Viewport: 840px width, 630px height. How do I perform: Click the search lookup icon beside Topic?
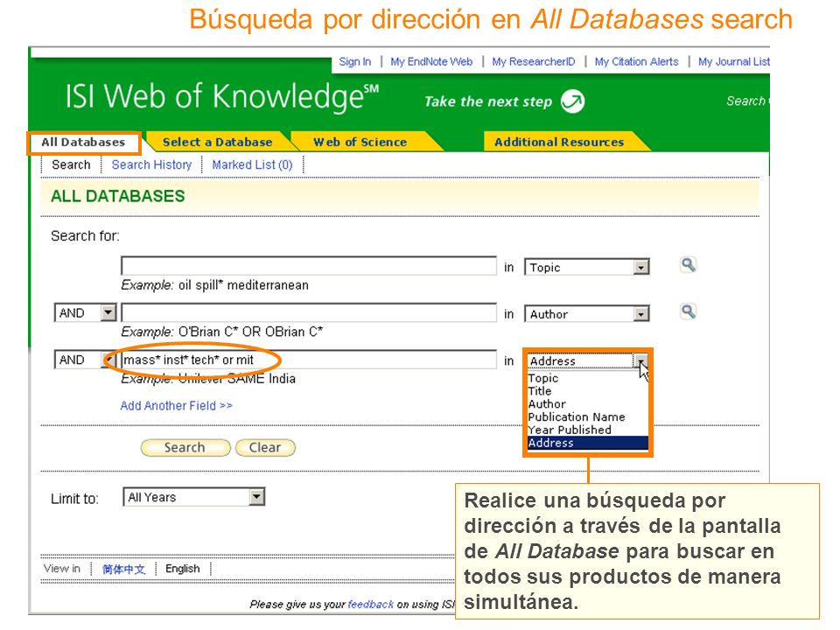[688, 264]
